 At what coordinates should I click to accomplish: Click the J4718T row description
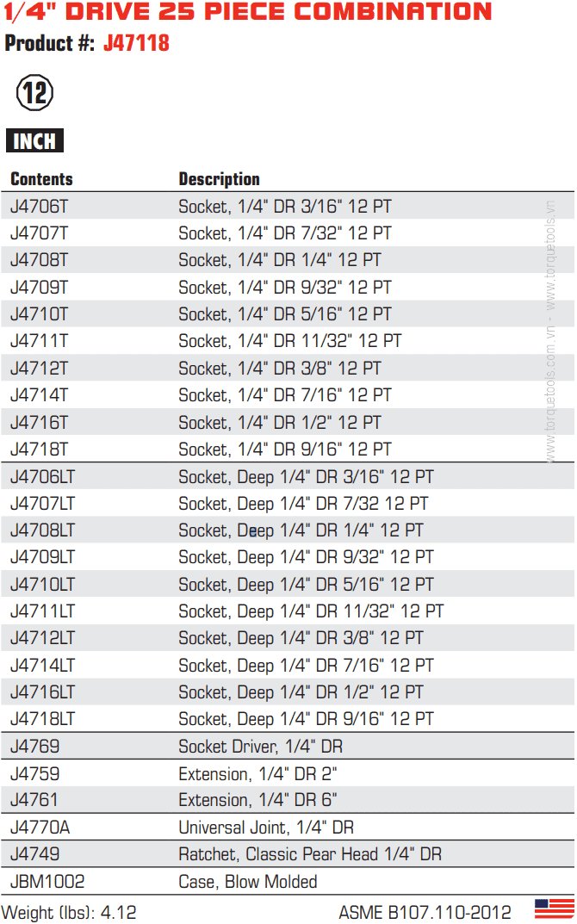tap(284, 449)
